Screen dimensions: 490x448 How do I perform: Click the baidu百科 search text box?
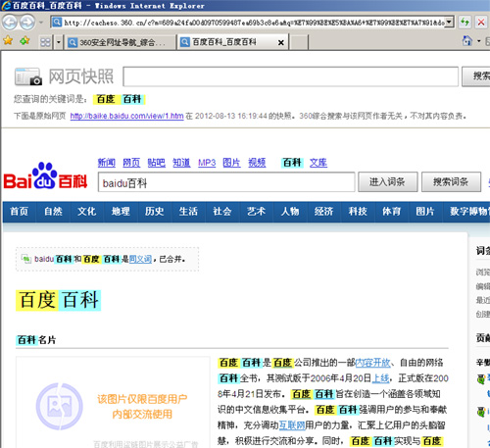[x=226, y=182]
